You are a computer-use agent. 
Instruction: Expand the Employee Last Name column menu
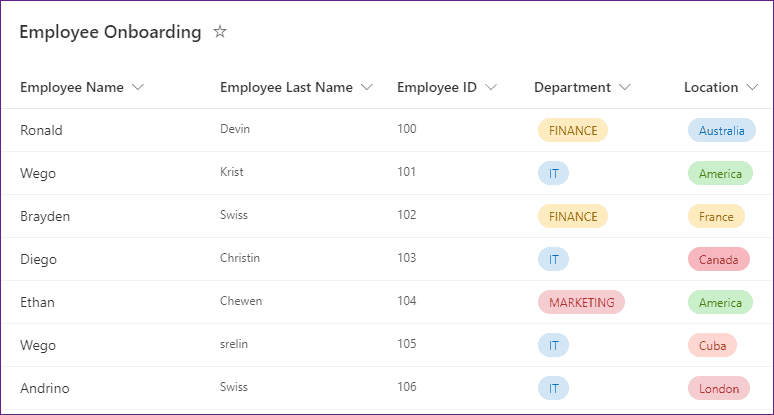[367, 88]
